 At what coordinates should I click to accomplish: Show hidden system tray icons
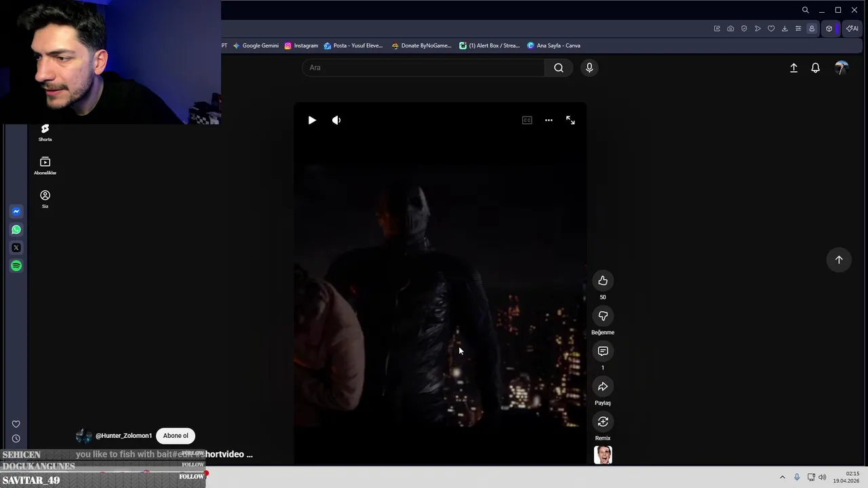(x=782, y=477)
